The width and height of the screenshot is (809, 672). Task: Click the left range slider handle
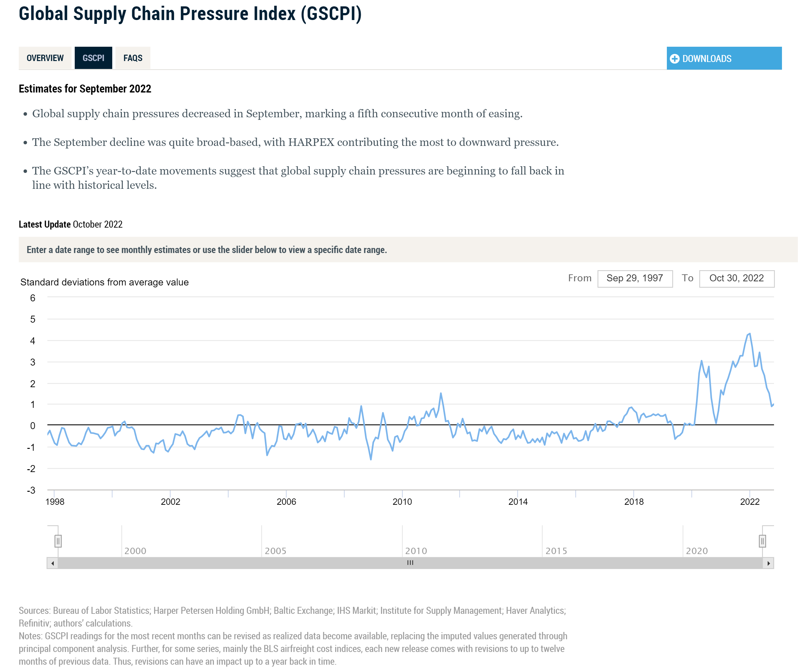[x=58, y=541]
